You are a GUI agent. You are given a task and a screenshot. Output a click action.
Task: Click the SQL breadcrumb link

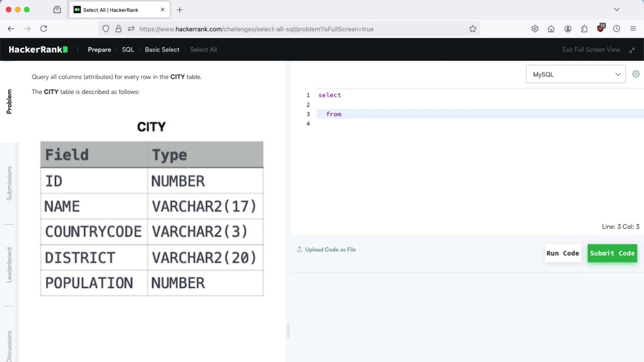pyautogui.click(x=128, y=49)
